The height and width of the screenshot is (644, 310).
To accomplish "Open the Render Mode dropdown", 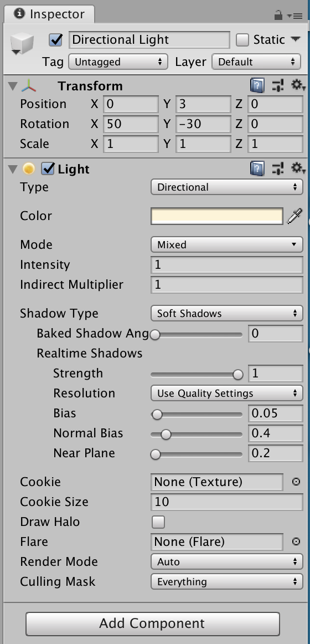I will [x=227, y=562].
